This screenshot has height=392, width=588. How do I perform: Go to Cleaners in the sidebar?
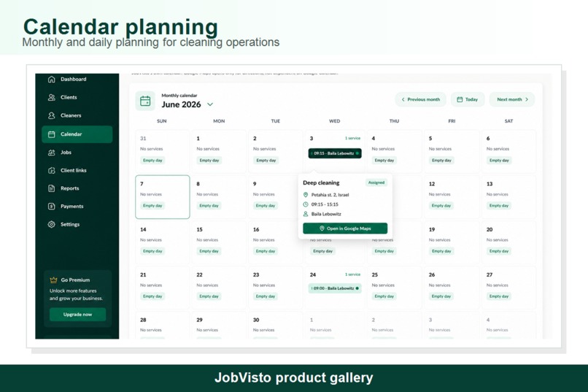tap(77, 115)
